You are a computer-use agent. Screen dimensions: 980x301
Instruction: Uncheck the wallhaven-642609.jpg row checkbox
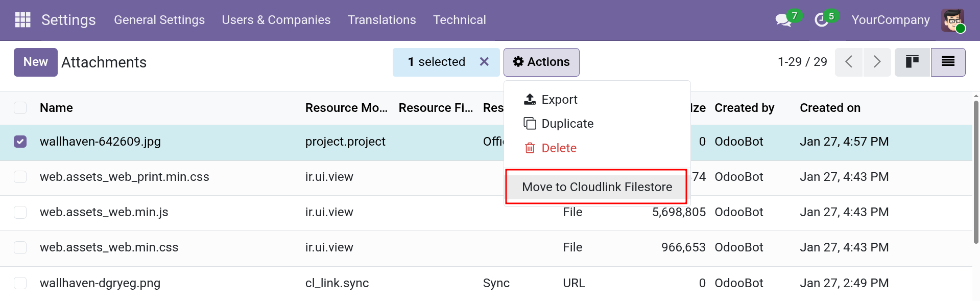(x=20, y=142)
